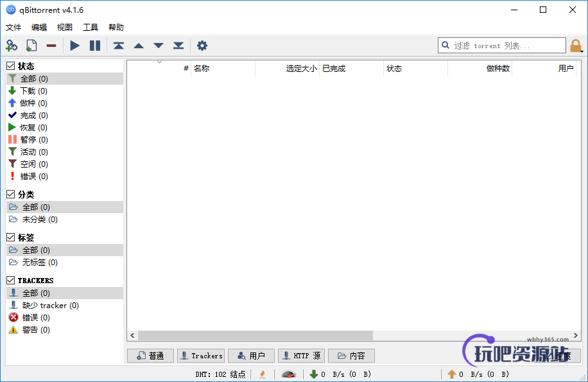Open the 视图 menu
588x382 pixels.
(x=64, y=28)
